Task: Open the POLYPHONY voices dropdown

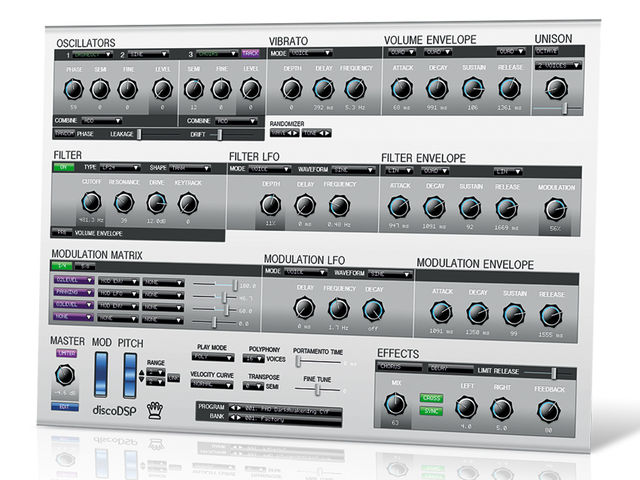Action: [253, 358]
